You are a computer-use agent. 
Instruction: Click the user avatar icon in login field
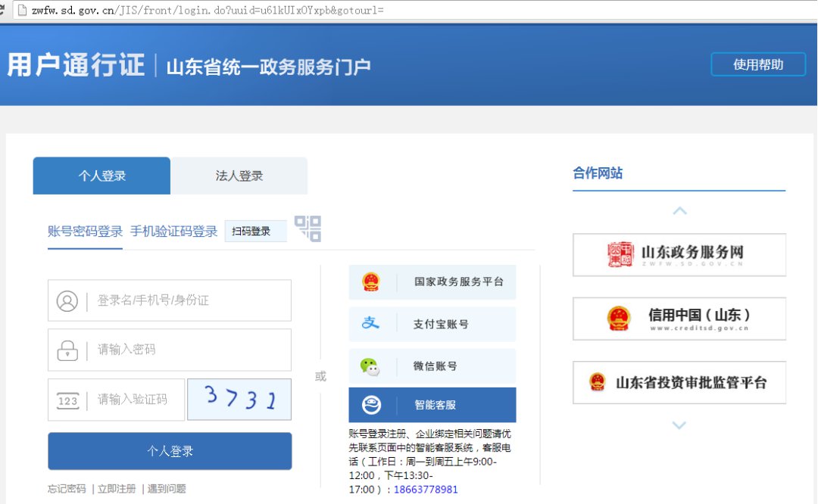point(67,301)
